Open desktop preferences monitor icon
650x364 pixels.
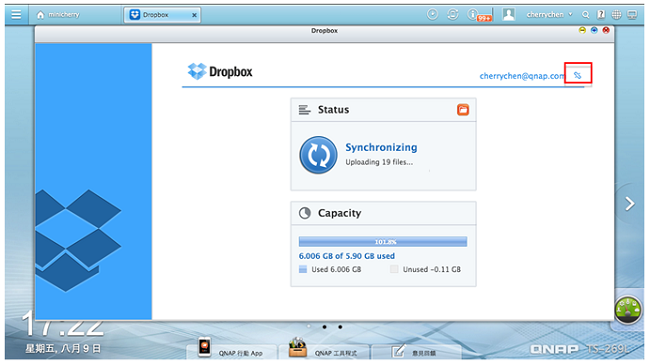pos(632,15)
